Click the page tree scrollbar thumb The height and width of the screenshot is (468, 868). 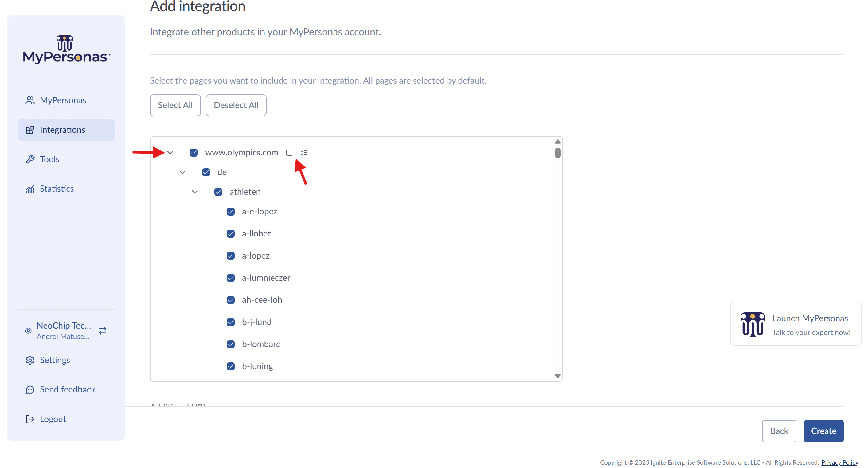(x=558, y=153)
